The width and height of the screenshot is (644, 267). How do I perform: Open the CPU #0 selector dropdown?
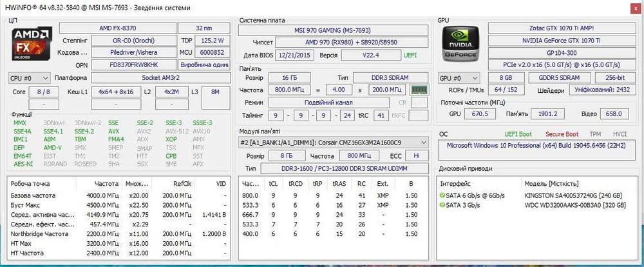[x=30, y=78]
